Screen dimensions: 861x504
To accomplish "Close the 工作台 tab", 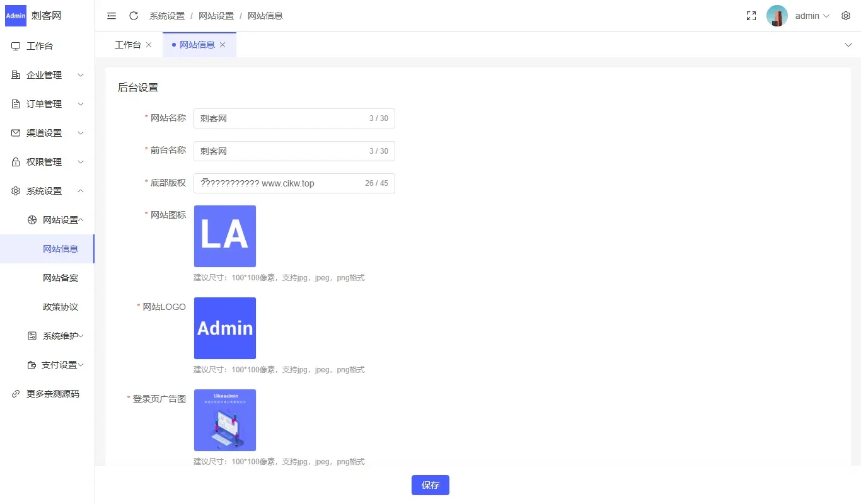I will 149,45.
